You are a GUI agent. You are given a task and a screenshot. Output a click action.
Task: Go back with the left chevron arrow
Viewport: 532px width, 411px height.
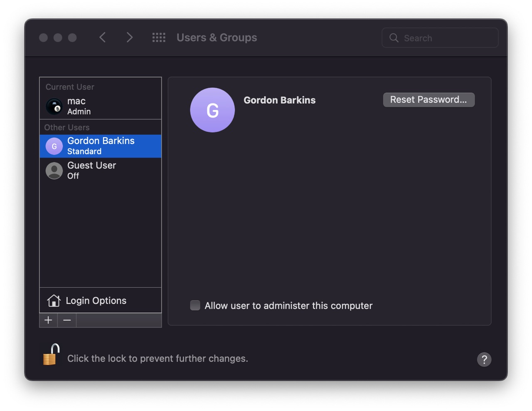tap(103, 37)
